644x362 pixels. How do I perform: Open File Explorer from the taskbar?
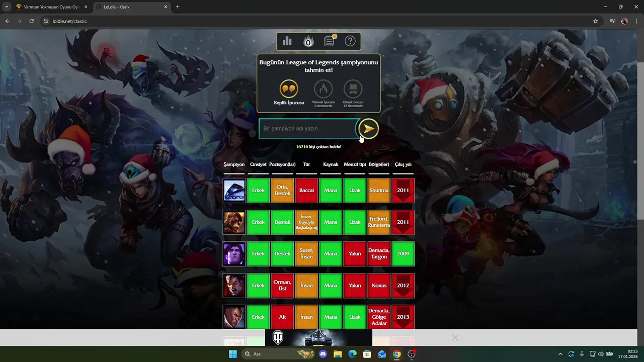[338, 354]
